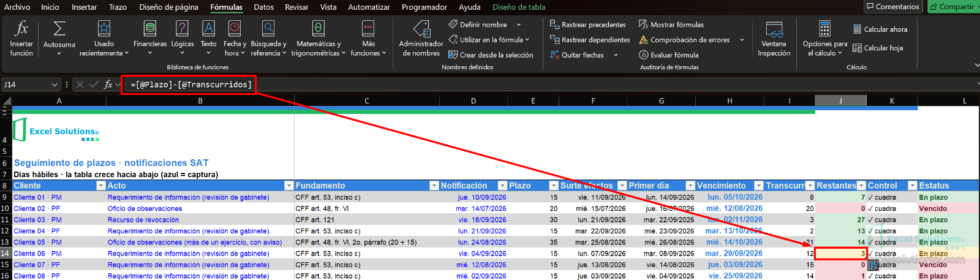Click Calcular hoja
The image size is (980, 280).
[x=878, y=48]
